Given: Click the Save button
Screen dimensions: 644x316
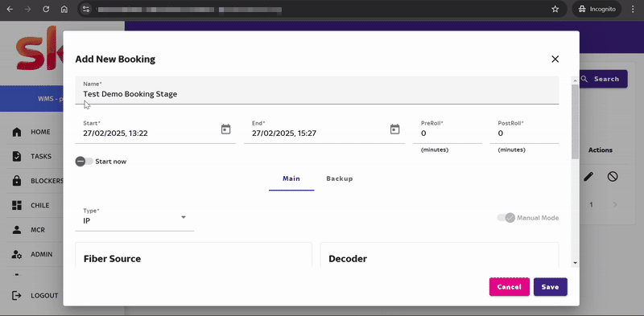Looking at the screenshot, I should [x=551, y=287].
